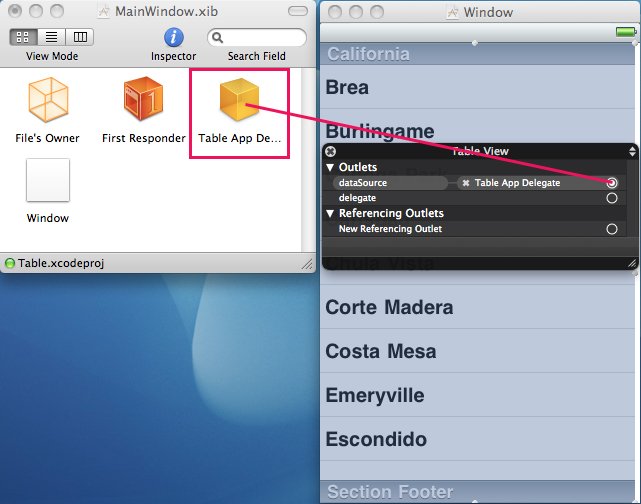The image size is (641, 504).
Task: Click the MainWindow.xib title document icon
Action: coord(103,11)
